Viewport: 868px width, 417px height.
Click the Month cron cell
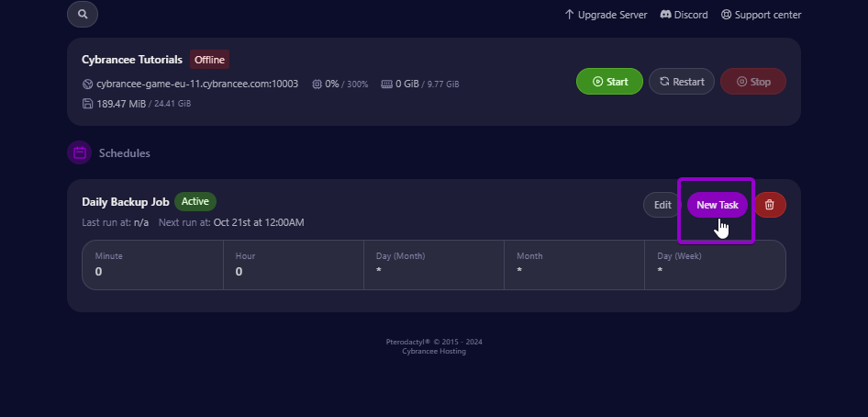click(574, 265)
